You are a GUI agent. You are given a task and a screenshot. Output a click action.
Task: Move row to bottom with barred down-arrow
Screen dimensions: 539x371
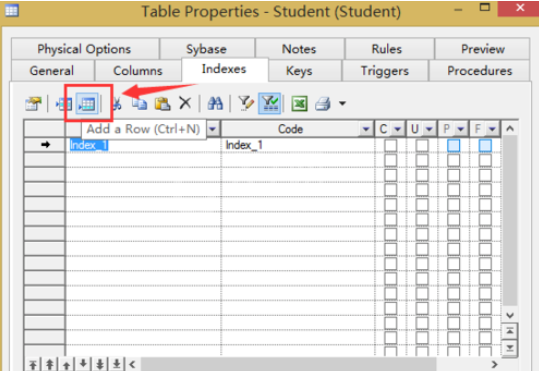117,364
